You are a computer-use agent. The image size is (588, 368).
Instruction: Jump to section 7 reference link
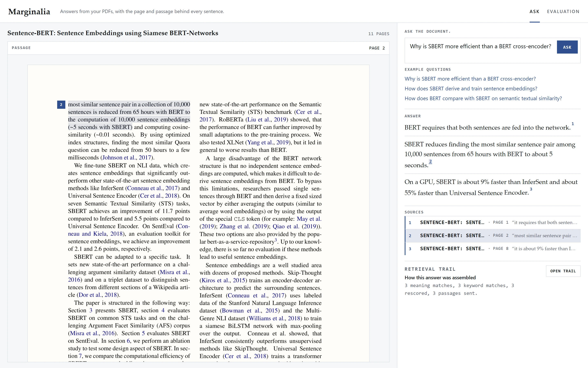click(x=80, y=356)
